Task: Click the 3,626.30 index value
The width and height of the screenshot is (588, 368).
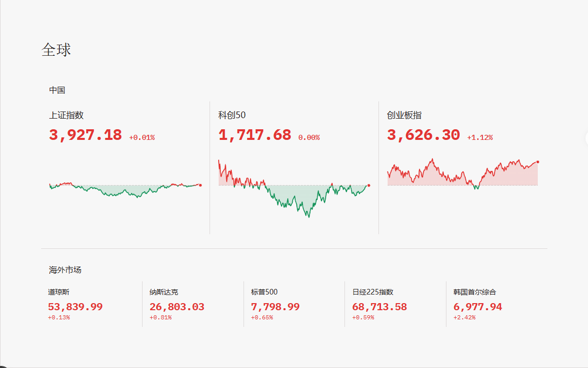Action: [x=424, y=135]
